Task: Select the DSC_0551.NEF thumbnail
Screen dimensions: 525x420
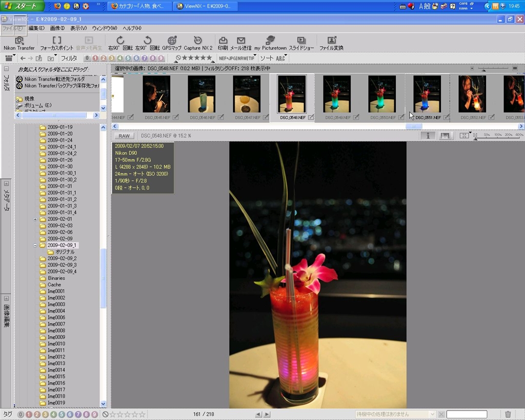Action: click(427, 94)
